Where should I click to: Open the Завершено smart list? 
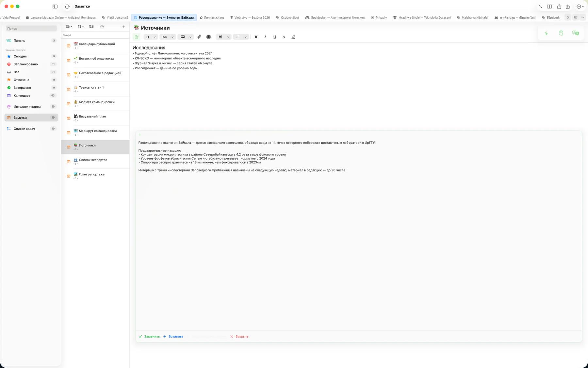(x=31, y=88)
